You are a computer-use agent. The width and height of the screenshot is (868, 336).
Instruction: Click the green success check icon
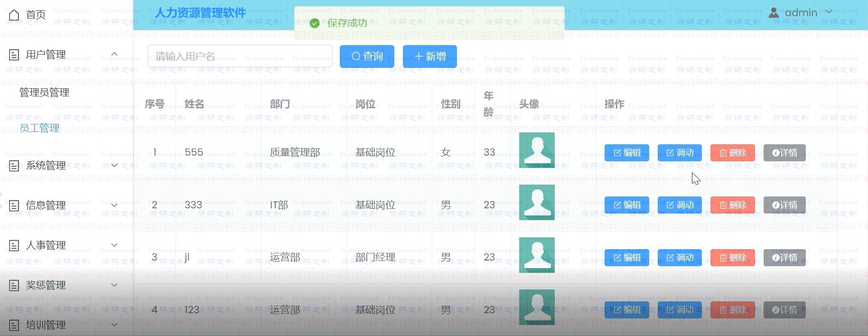314,23
